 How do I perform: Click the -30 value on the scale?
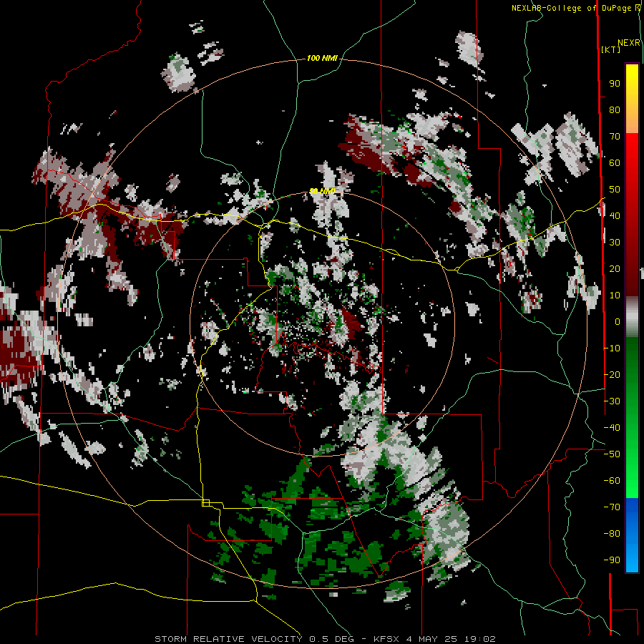[x=612, y=401]
